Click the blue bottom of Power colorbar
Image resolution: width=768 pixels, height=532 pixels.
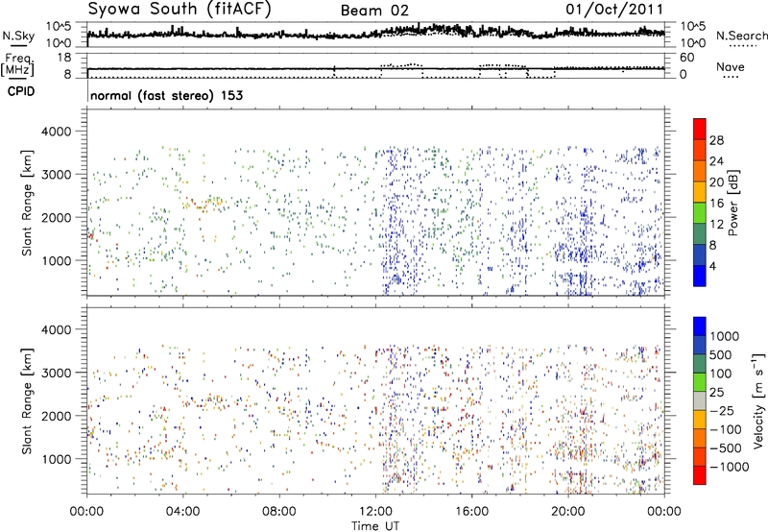pyautogui.click(x=700, y=276)
